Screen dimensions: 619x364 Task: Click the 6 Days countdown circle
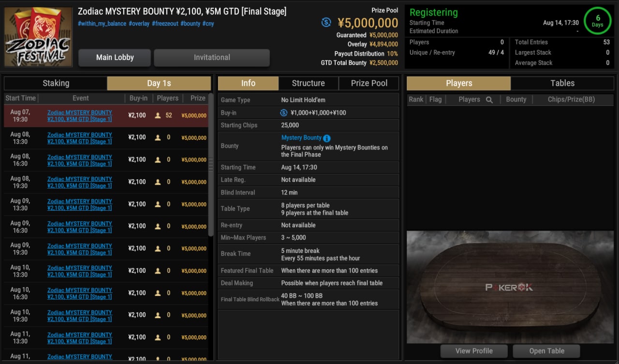pyautogui.click(x=598, y=21)
